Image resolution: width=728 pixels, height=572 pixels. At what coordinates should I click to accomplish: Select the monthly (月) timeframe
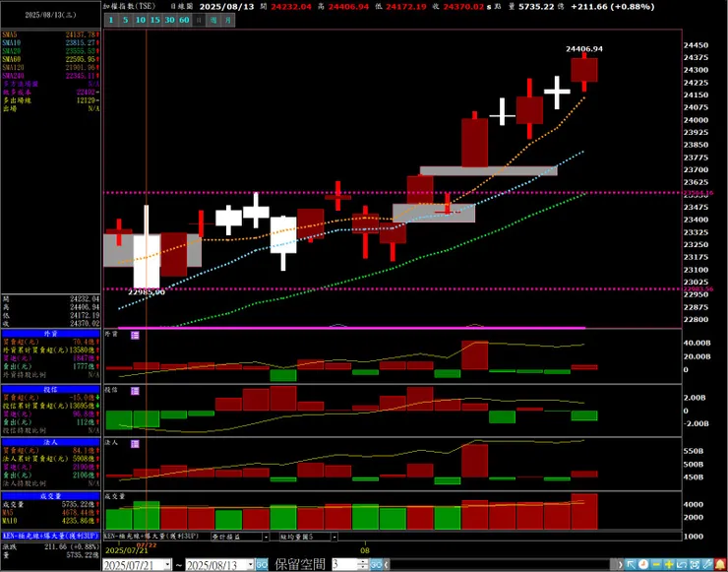(227, 20)
